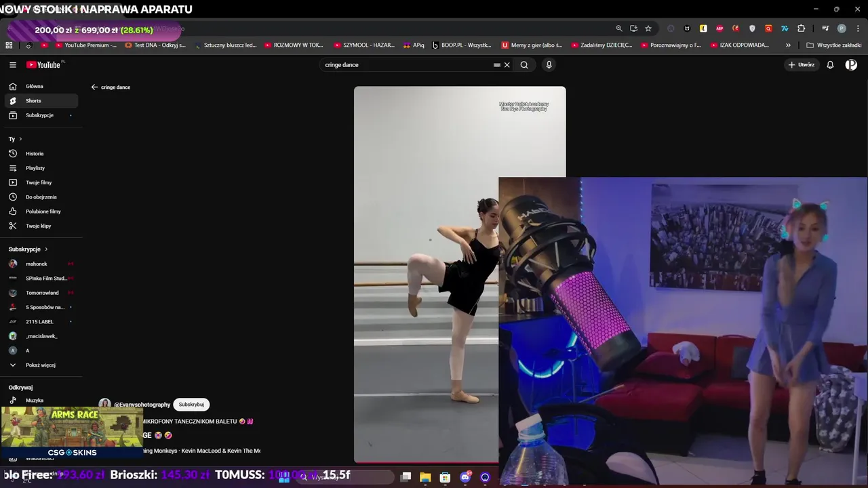This screenshot has height=488, width=868.
Task: Open Microsoft Store from the taskbar
Action: (445, 477)
